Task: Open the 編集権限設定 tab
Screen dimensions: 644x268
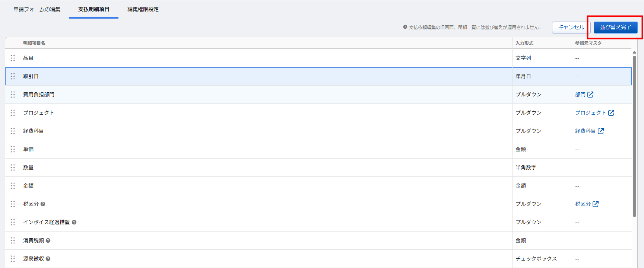Action: (x=143, y=9)
